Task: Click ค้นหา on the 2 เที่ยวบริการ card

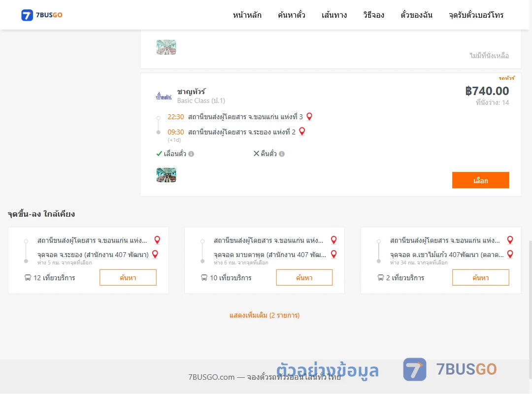Action: click(480, 278)
